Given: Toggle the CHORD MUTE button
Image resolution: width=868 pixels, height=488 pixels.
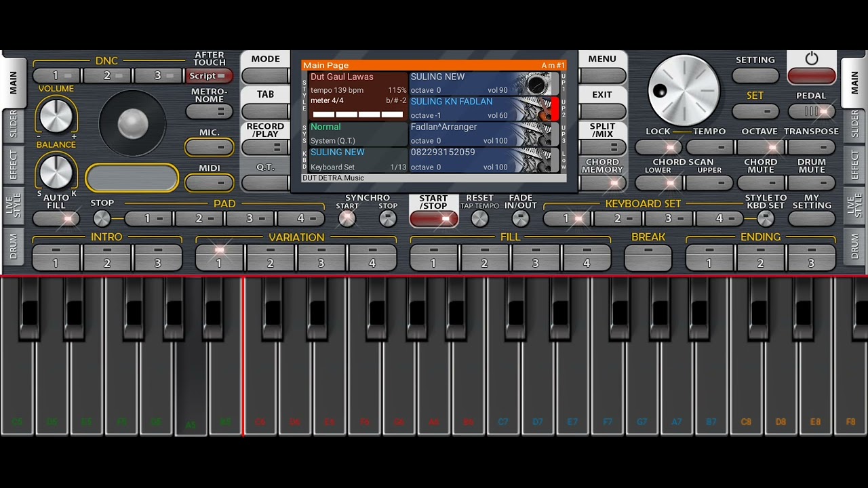Looking at the screenshot, I should 761,183.
